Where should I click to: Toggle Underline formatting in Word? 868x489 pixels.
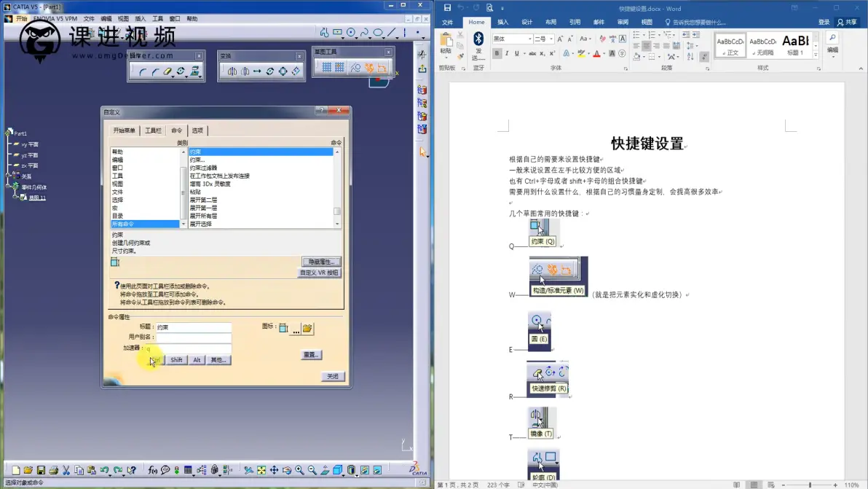(517, 53)
